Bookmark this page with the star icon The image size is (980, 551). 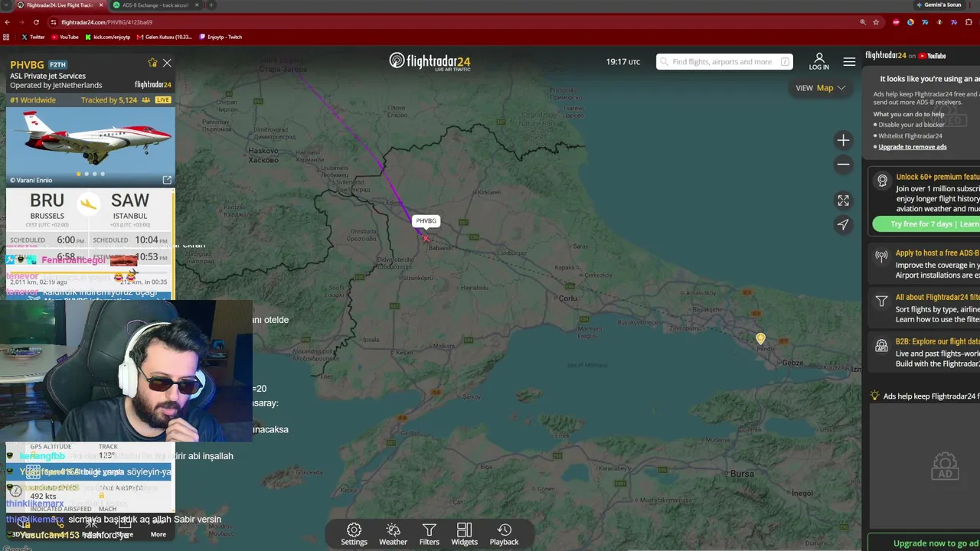coord(876,22)
